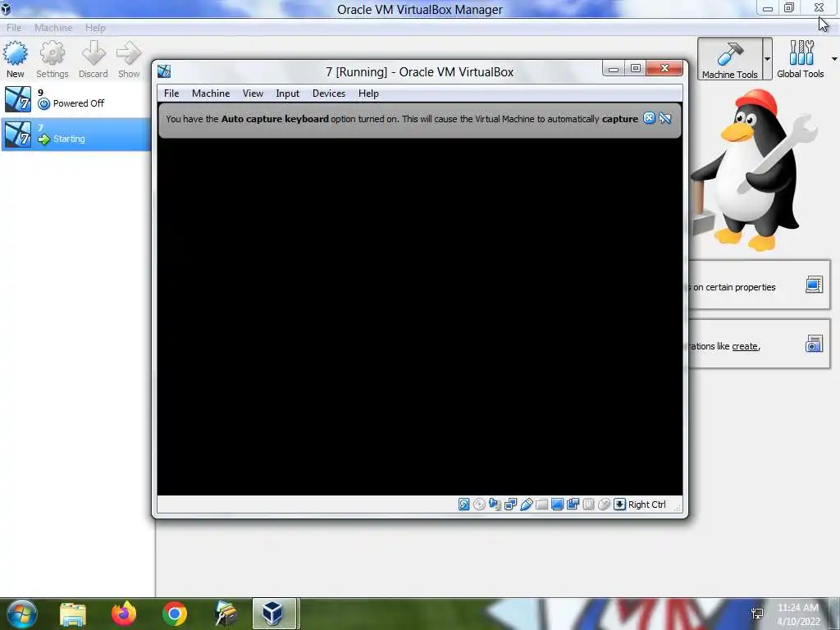Click the display status icon

point(557,504)
